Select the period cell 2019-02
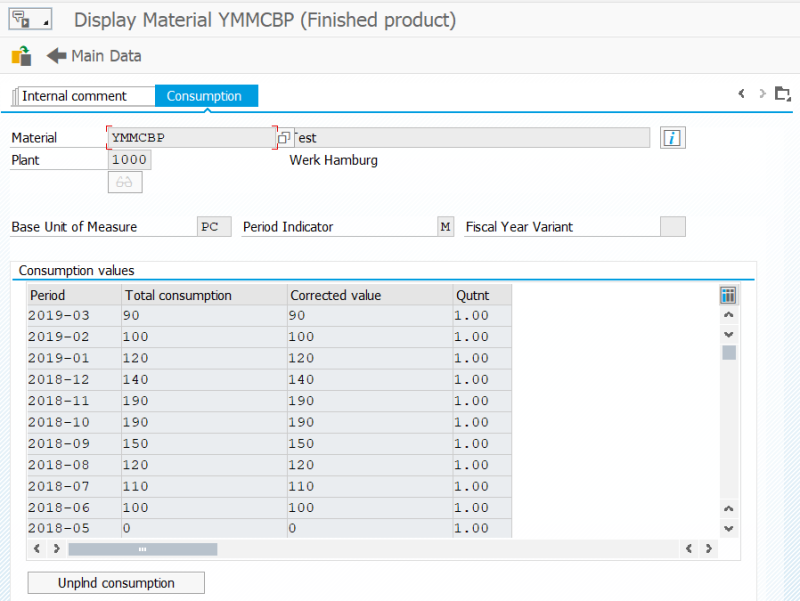 (x=74, y=337)
